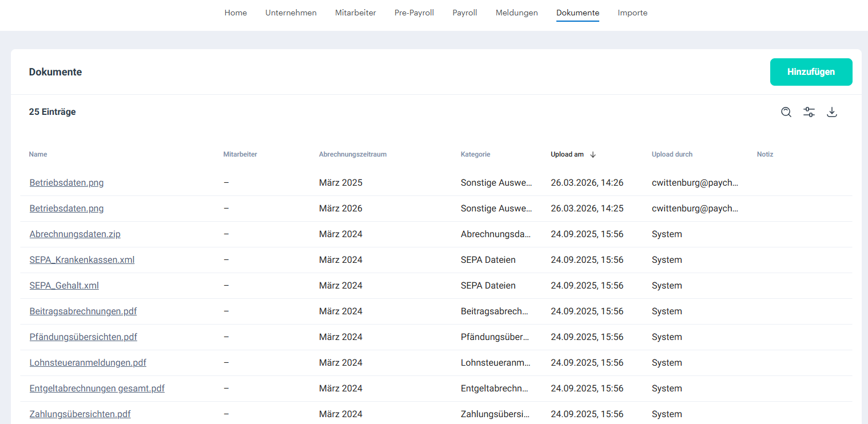Screen dimensions: 868x424
Task: Open Betriebsdaten.png for März 2025
Action: coord(66,183)
